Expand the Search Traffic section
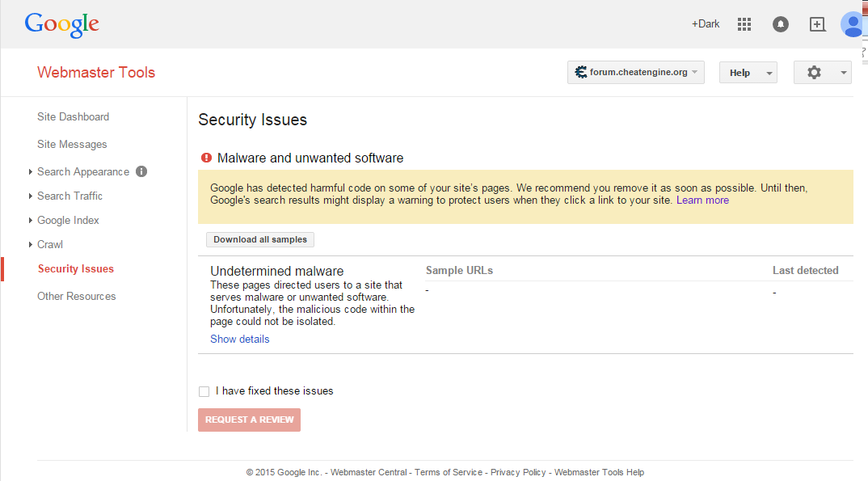 (x=70, y=196)
